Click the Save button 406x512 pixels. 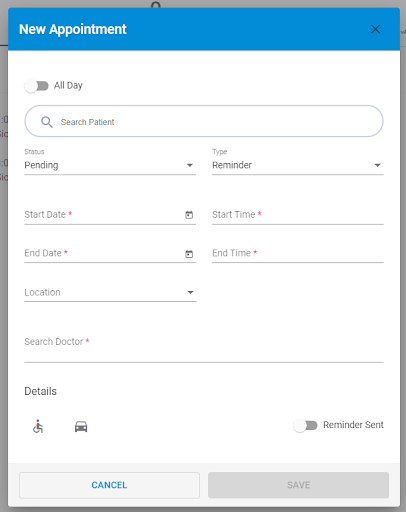[x=298, y=485]
